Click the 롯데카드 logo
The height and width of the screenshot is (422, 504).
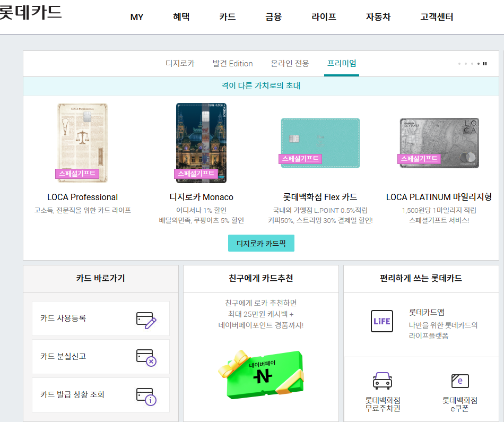point(30,13)
